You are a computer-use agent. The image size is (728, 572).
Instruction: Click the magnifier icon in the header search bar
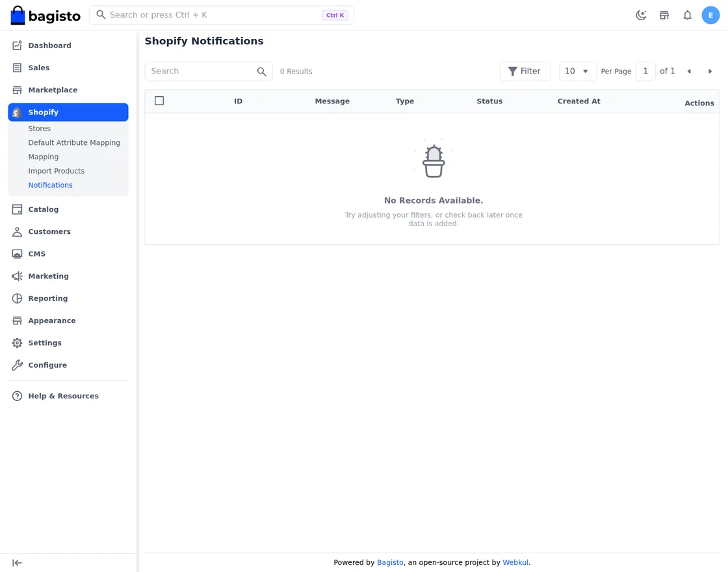[101, 15]
